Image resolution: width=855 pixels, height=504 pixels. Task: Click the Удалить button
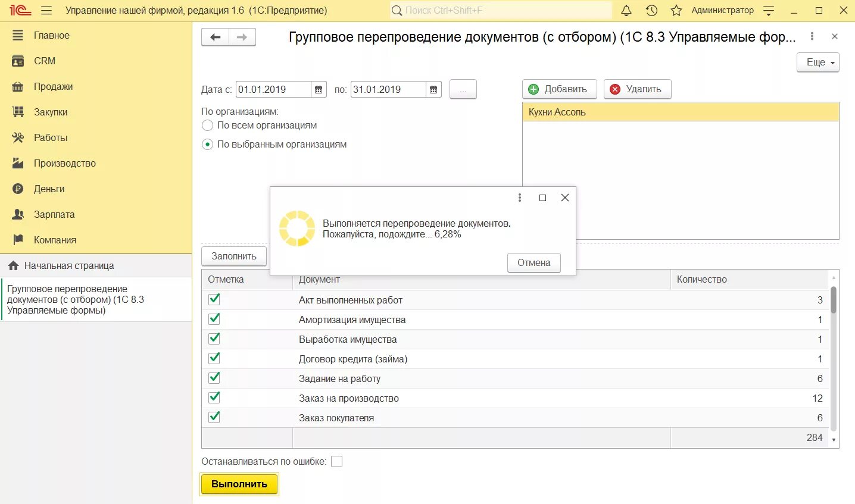pyautogui.click(x=638, y=89)
